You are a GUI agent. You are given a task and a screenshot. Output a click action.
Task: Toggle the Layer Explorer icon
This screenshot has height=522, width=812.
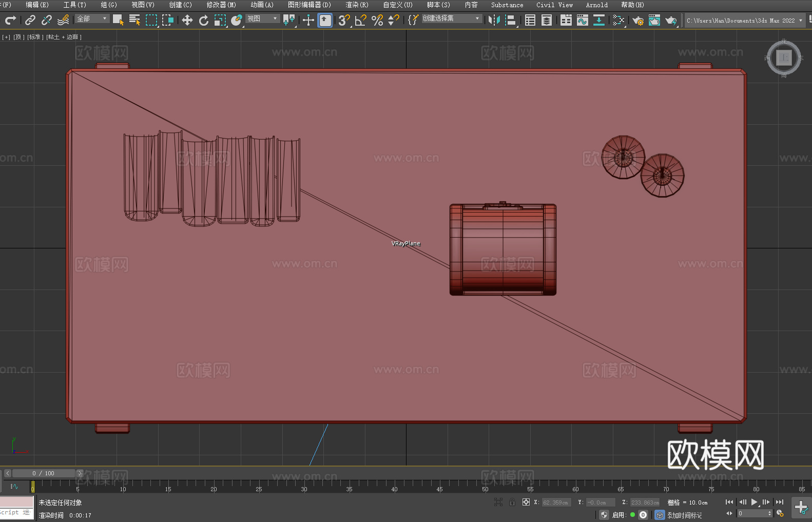[x=547, y=20]
